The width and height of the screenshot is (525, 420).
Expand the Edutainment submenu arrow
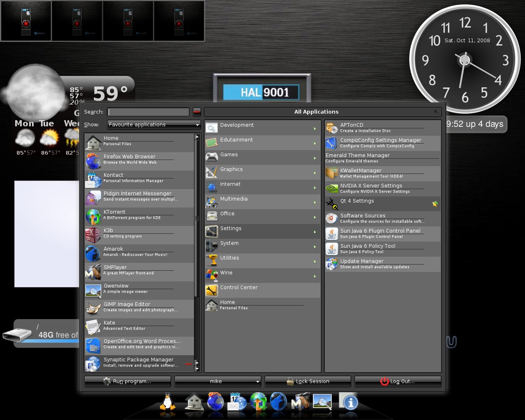click(315, 143)
